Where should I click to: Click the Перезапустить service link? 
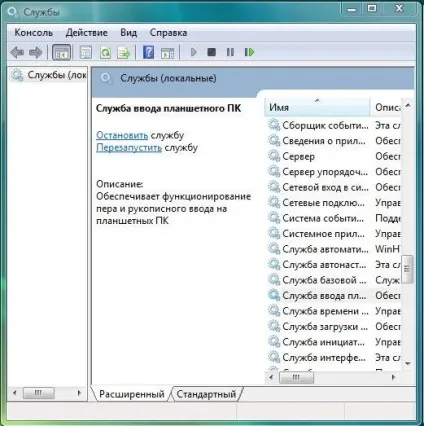129,148
